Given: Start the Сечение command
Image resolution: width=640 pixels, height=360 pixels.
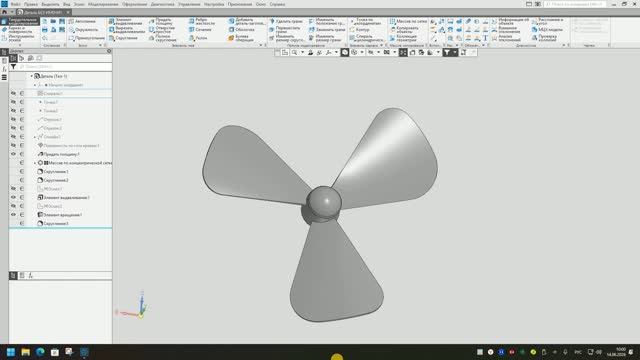Looking at the screenshot, I should click(x=200, y=30).
